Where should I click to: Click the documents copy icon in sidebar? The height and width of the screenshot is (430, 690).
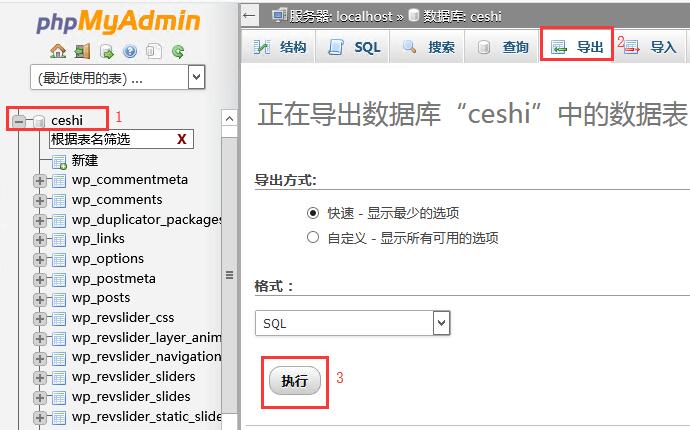pyautogui.click(x=153, y=51)
